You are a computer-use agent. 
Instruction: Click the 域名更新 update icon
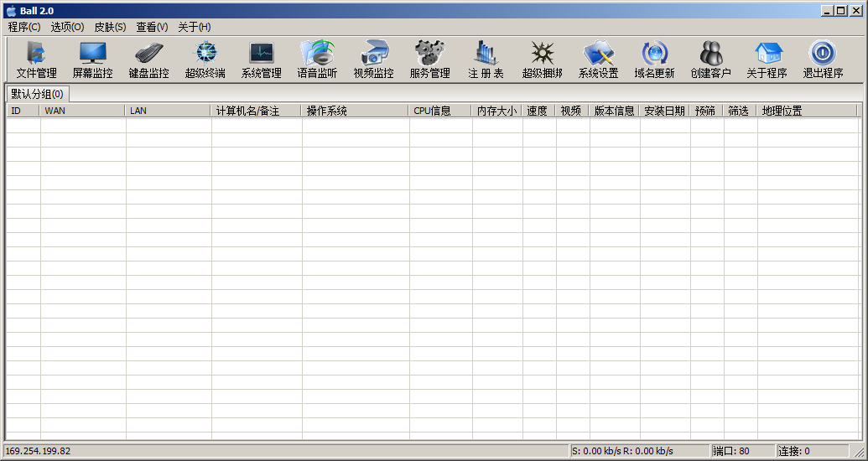pyautogui.click(x=654, y=60)
